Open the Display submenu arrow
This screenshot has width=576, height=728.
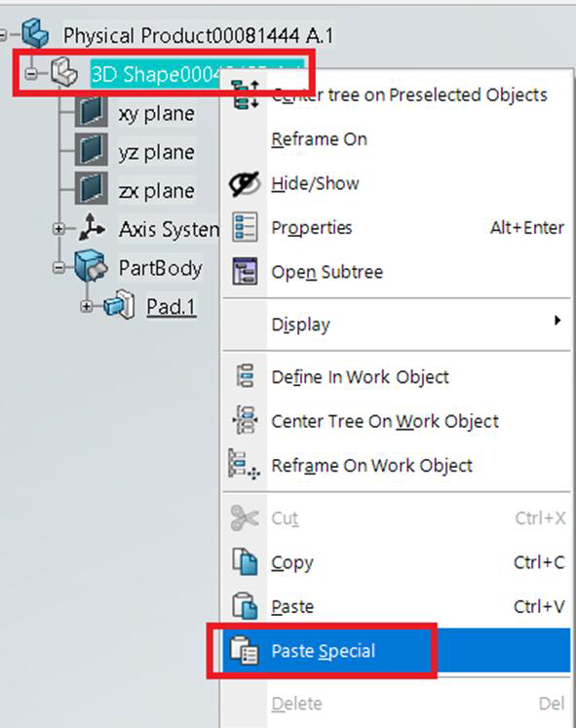557,321
